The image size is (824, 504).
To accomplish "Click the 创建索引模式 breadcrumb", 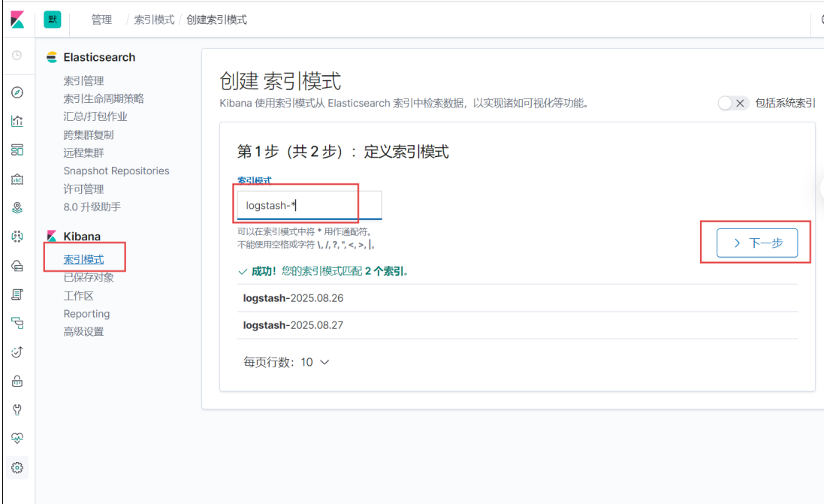I will (x=216, y=20).
